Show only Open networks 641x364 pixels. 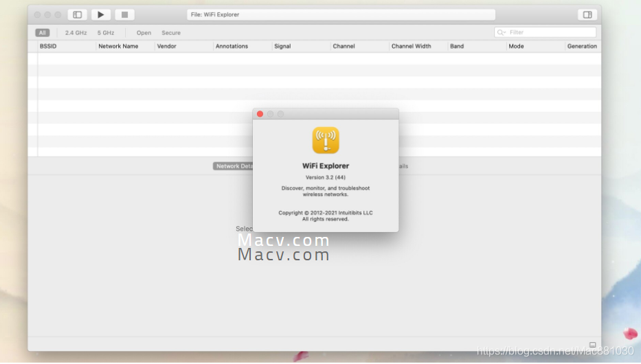click(x=144, y=33)
